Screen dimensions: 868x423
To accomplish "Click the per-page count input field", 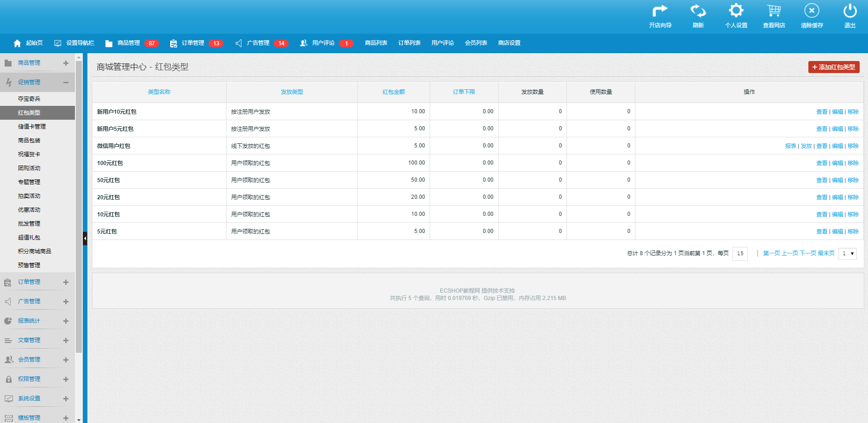I will coord(740,253).
